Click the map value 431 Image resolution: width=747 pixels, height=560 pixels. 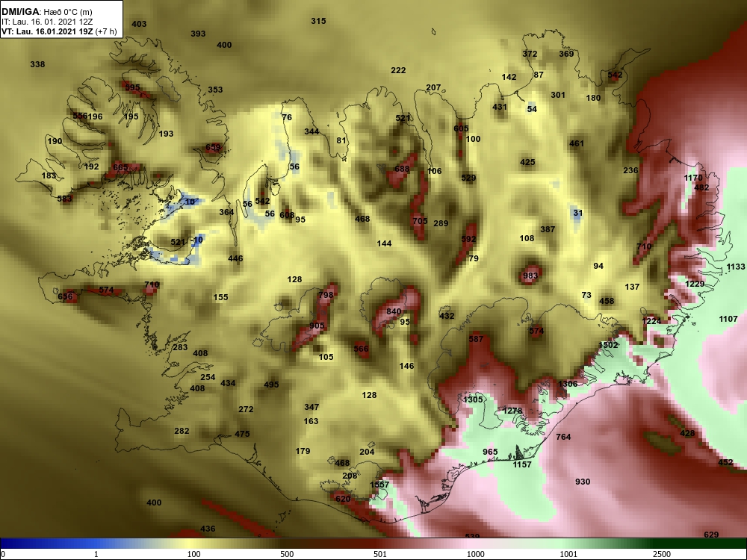(x=499, y=107)
